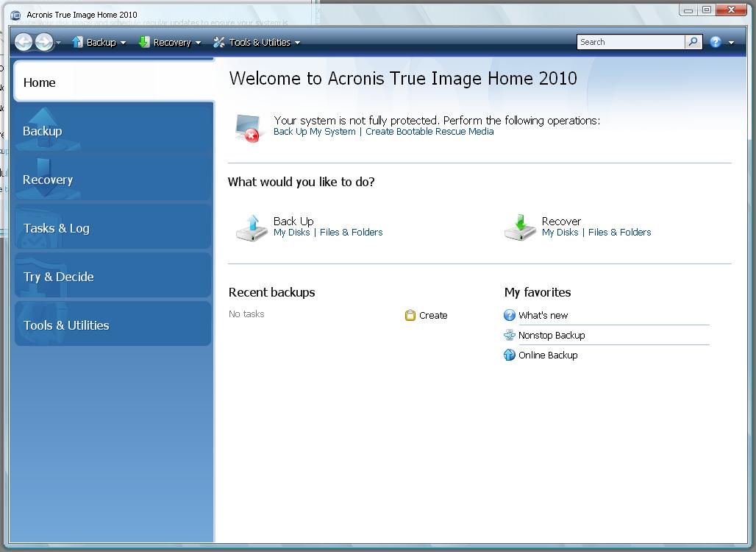Click the Recovery toolbar menu label
This screenshot has height=552, width=756.
[x=172, y=42]
